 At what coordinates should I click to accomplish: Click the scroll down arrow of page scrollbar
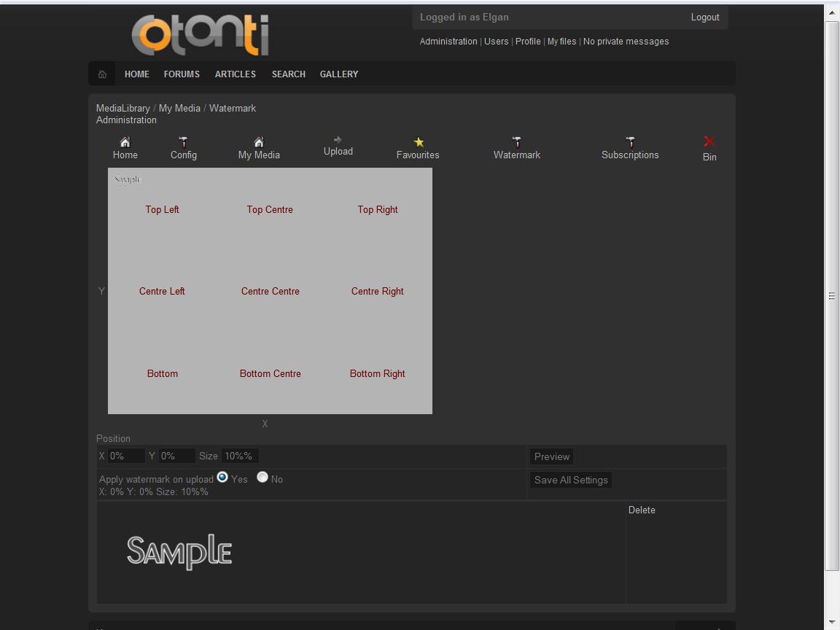(832, 623)
